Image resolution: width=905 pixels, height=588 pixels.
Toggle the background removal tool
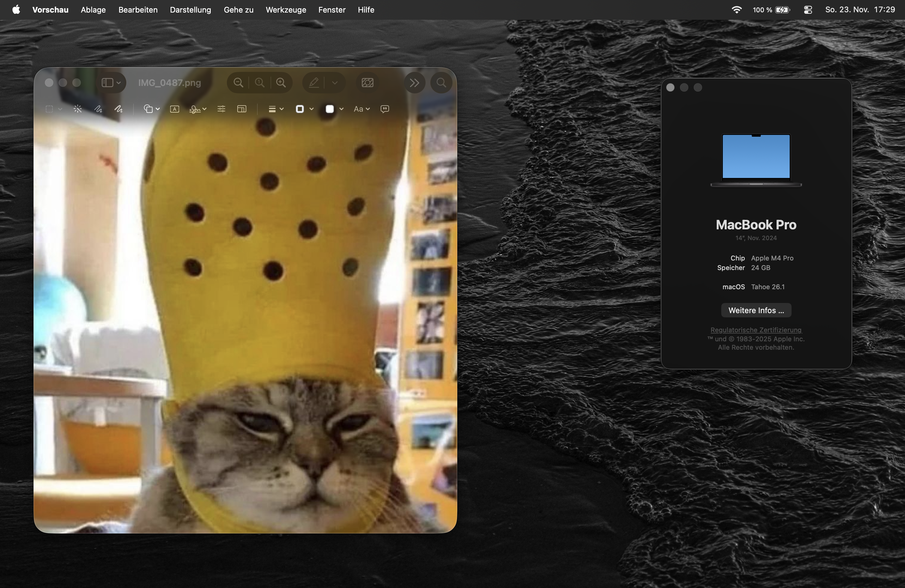[367, 83]
